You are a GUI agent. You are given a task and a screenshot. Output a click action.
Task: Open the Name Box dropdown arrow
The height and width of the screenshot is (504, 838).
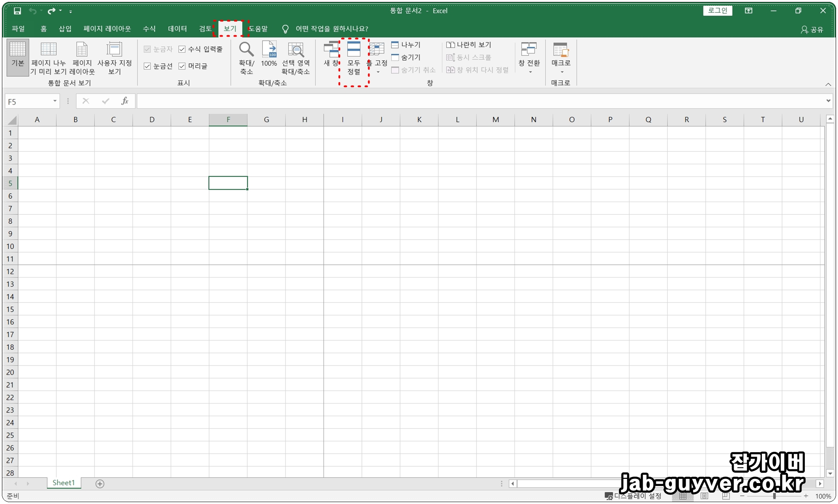[x=55, y=101]
